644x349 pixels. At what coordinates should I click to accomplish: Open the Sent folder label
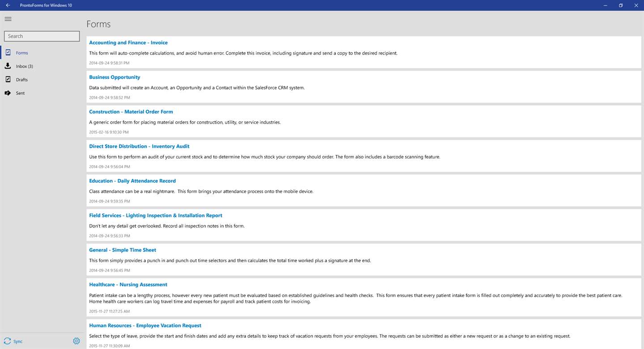coord(20,93)
